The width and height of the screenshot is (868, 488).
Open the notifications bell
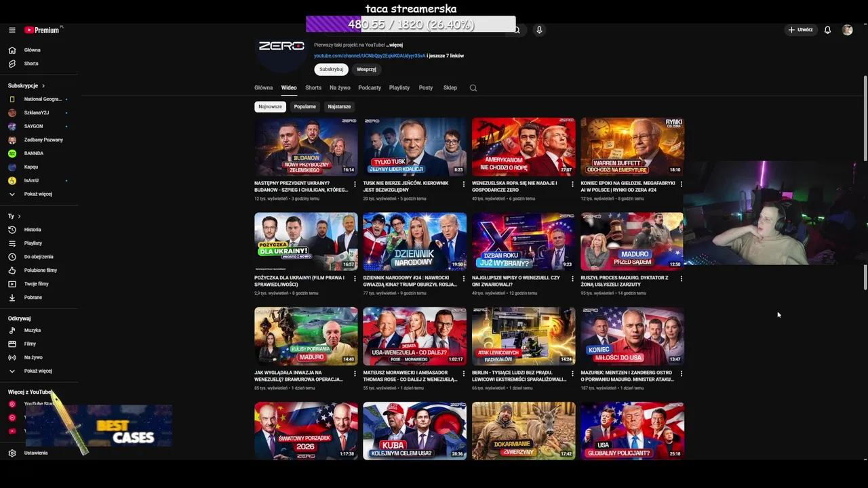point(827,30)
